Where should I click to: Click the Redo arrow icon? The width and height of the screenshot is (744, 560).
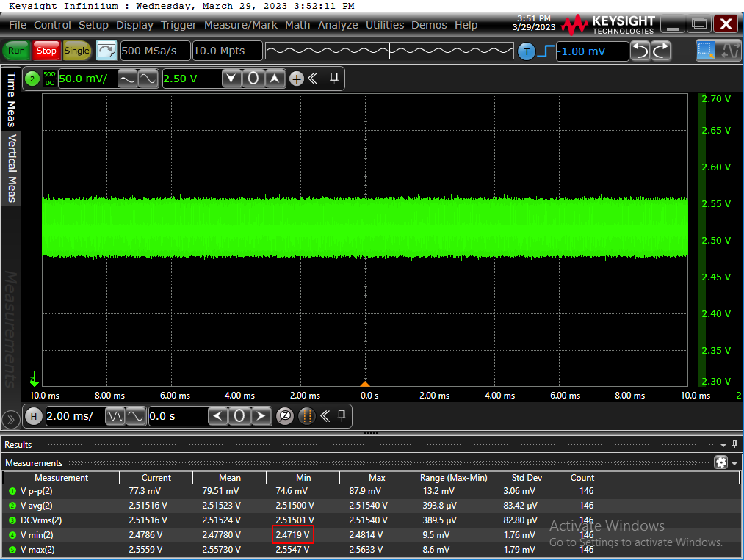tap(660, 51)
